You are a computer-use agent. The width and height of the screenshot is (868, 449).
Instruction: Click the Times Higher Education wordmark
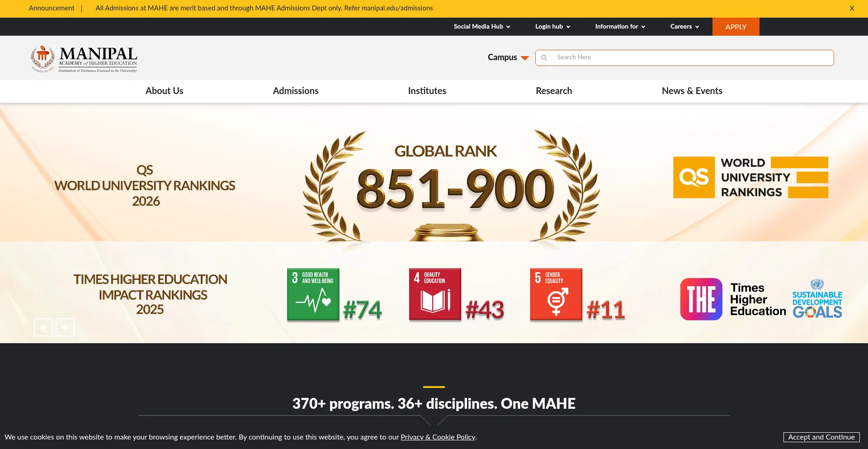[x=758, y=299]
